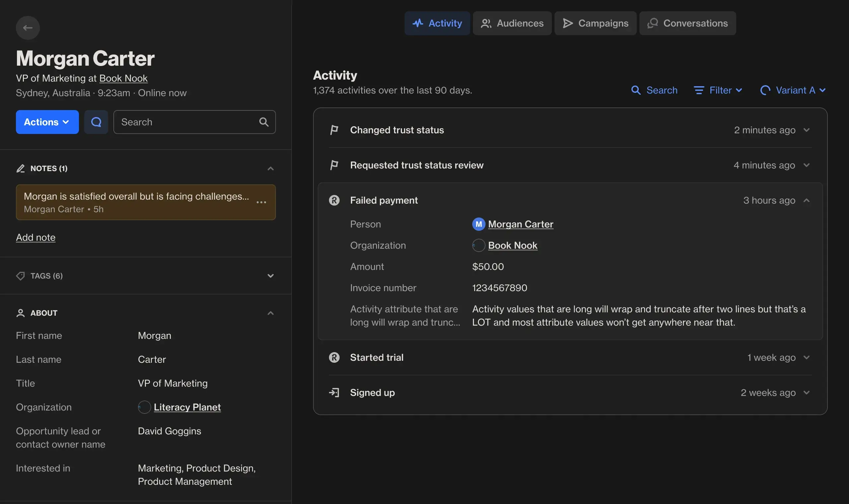The image size is (849, 504).
Task: Click the truncated activity attribute label
Action: click(x=405, y=316)
